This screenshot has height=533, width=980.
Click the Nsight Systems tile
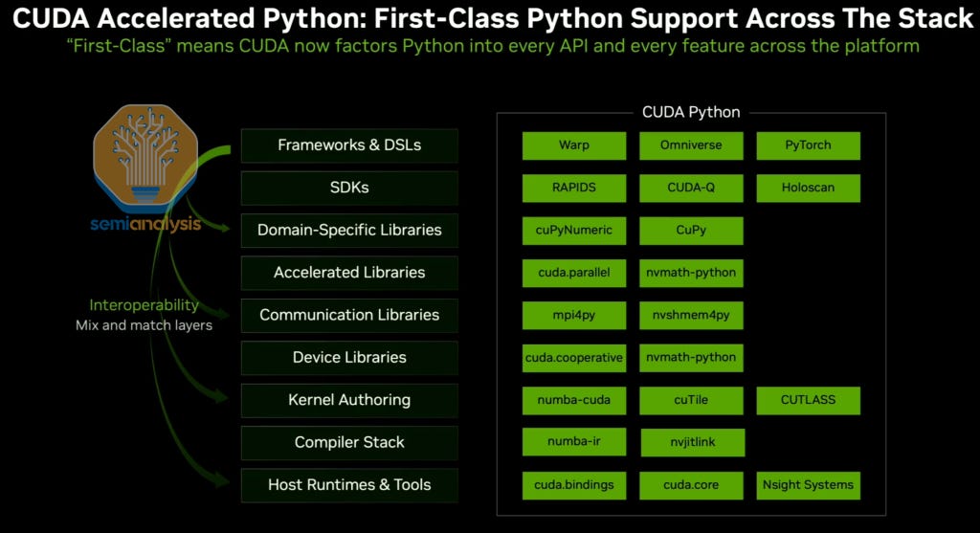tap(808, 485)
